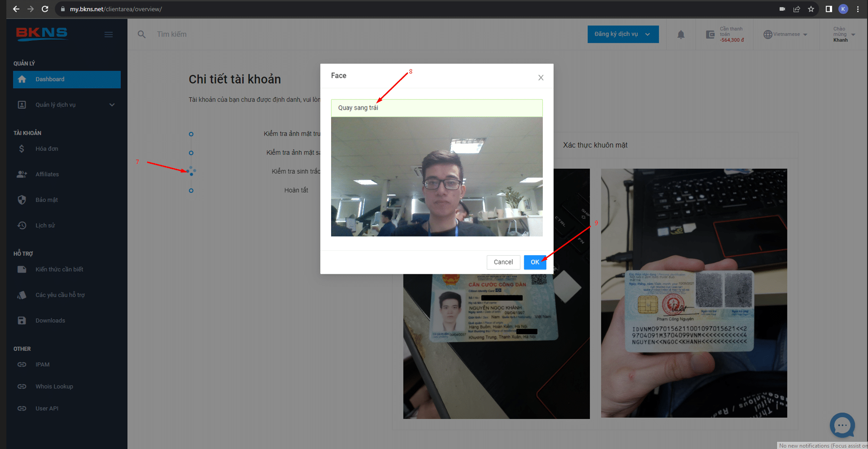Screen dimensions: 868x449
Task: Click the ID card back photo
Action: [694, 293]
